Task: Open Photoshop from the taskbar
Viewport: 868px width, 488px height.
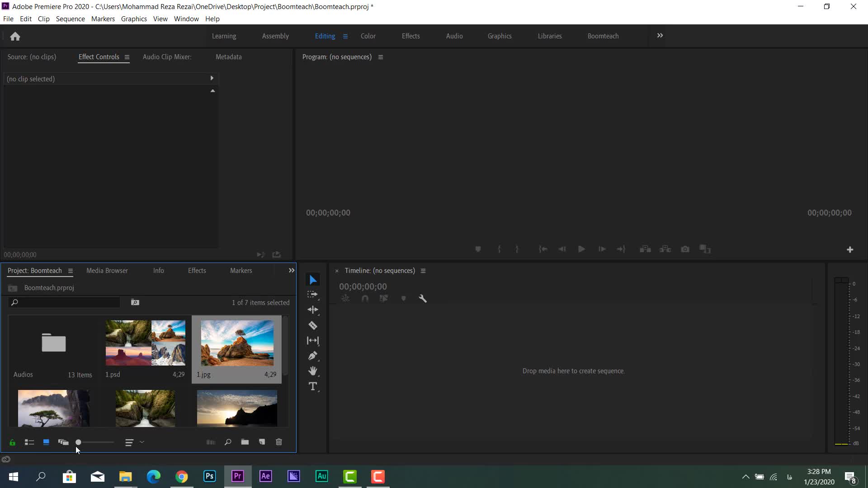Action: click(209, 476)
